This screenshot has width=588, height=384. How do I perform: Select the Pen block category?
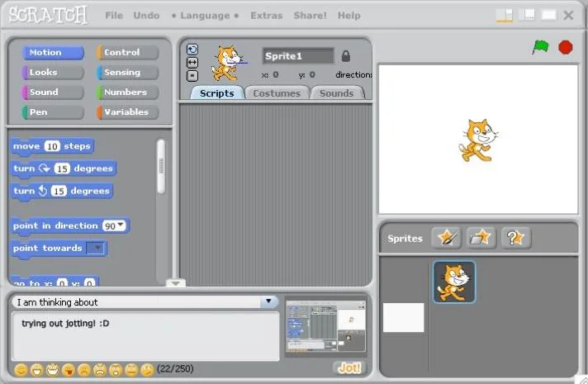click(53, 112)
